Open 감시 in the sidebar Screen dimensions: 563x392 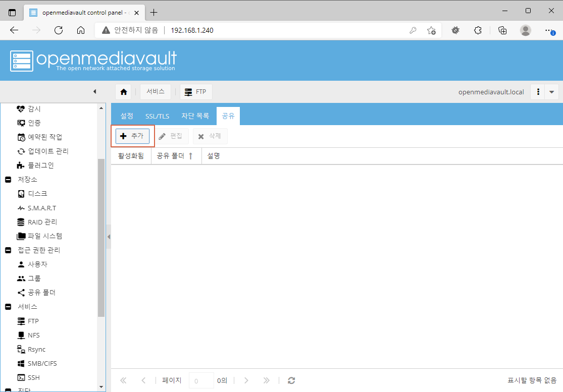point(34,108)
